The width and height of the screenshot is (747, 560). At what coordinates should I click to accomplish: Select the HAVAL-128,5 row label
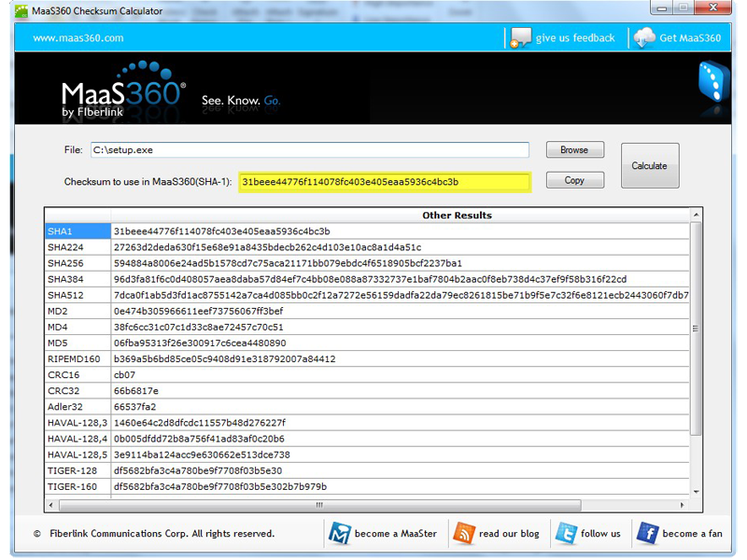pos(78,455)
